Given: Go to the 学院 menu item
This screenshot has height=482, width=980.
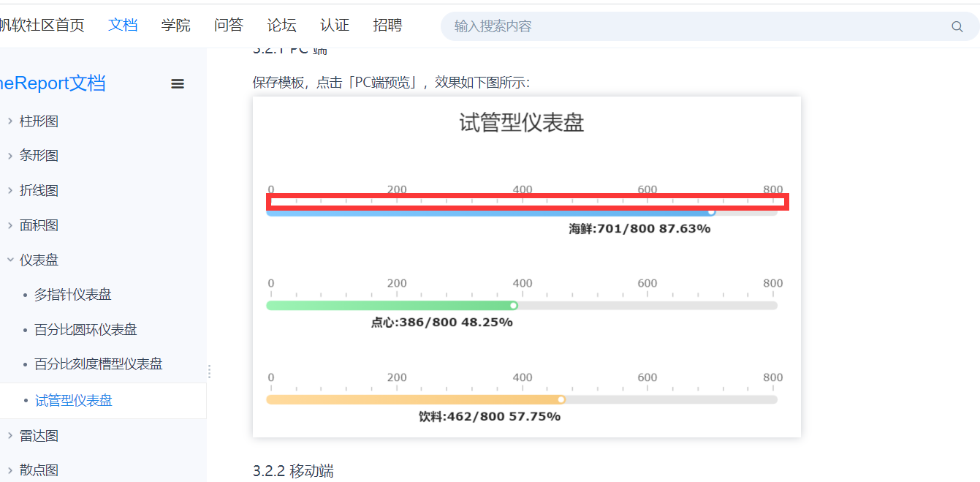Looking at the screenshot, I should (176, 25).
